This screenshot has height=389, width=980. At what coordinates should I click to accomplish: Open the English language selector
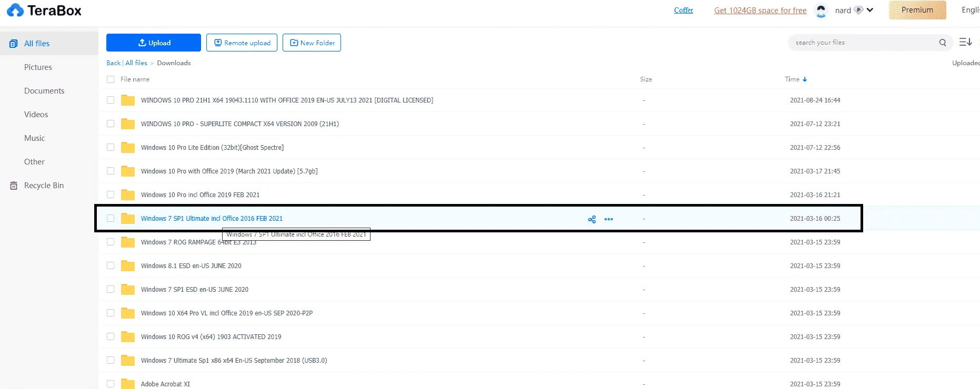click(971, 10)
